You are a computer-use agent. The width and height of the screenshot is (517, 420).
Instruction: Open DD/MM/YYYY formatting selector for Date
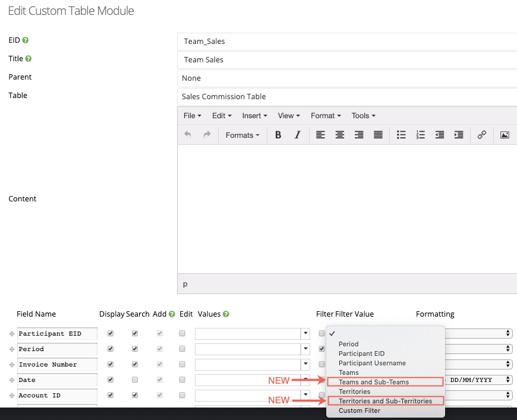pyautogui.click(x=479, y=380)
